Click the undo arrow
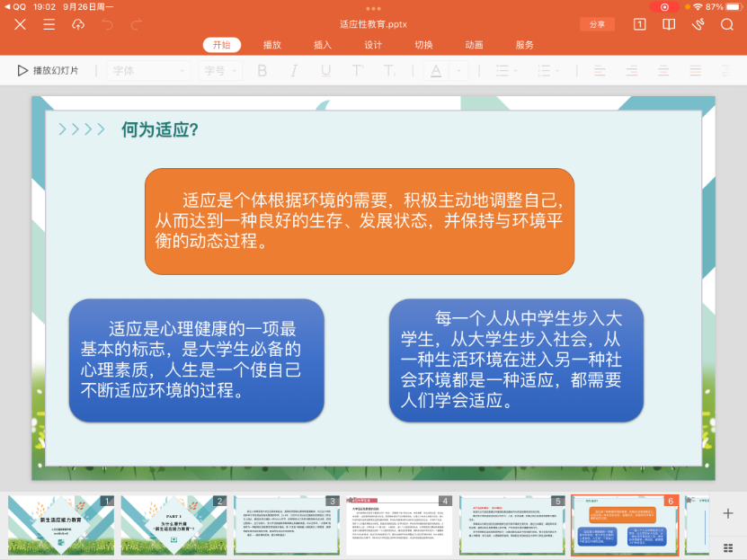 (x=108, y=24)
